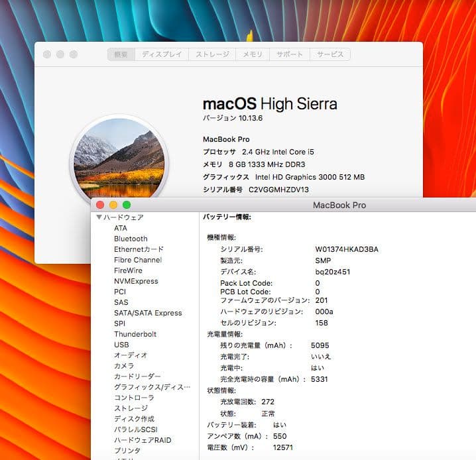476x460 pixels.
Task: Collapse the ハードウェア tree section
Action: pos(99,217)
